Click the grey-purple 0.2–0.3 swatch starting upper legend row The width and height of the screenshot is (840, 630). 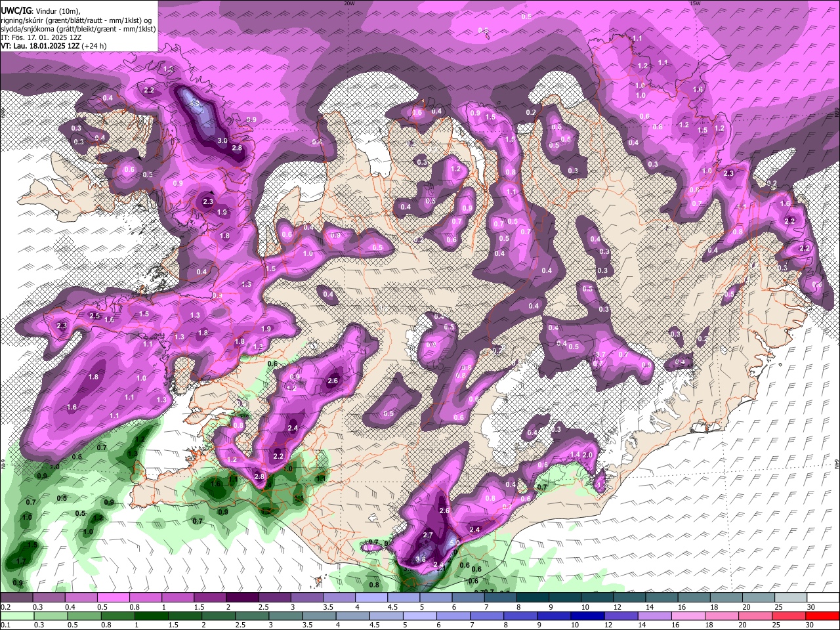pyautogui.click(x=16, y=597)
